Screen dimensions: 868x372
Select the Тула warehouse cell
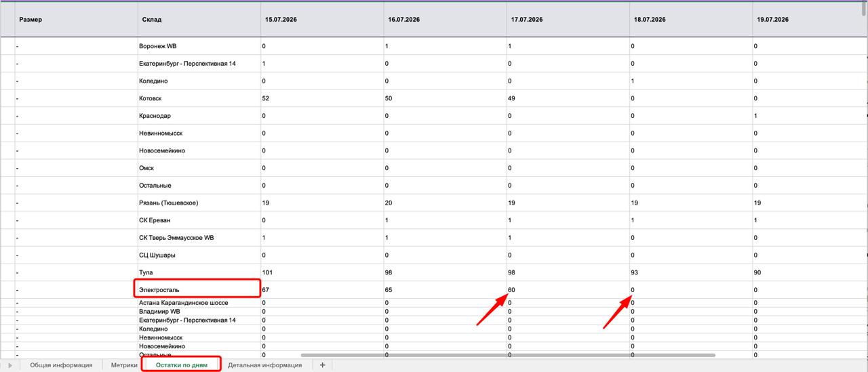199,272
